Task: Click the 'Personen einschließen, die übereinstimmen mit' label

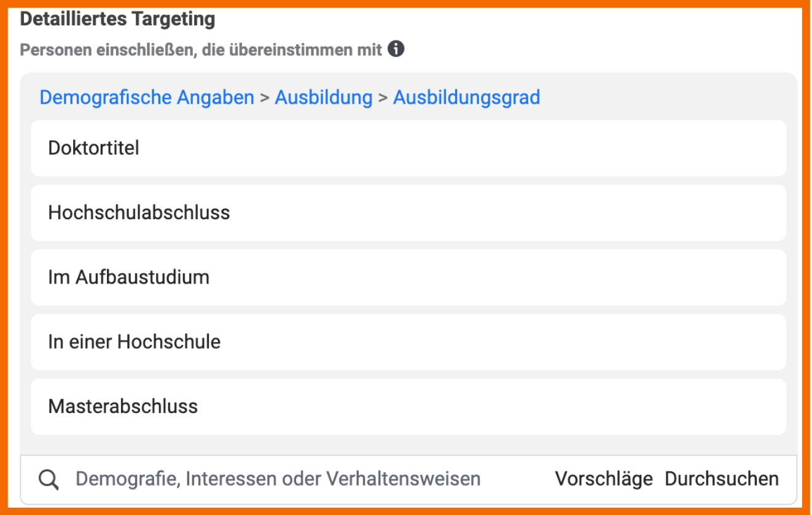Action: pos(201,50)
